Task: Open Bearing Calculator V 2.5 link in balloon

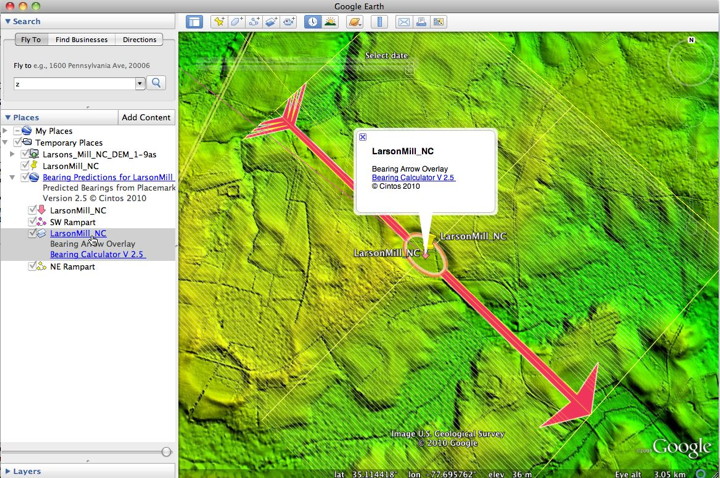Action: (x=413, y=177)
